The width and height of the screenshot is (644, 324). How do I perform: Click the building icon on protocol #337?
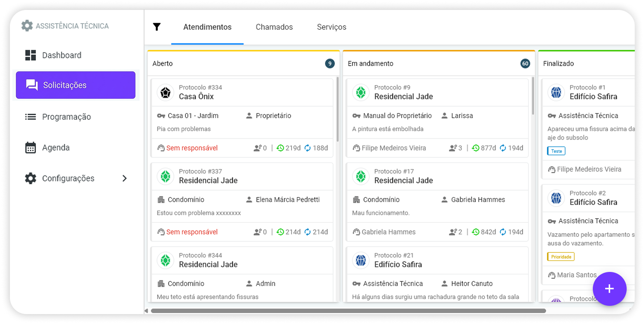(160, 200)
